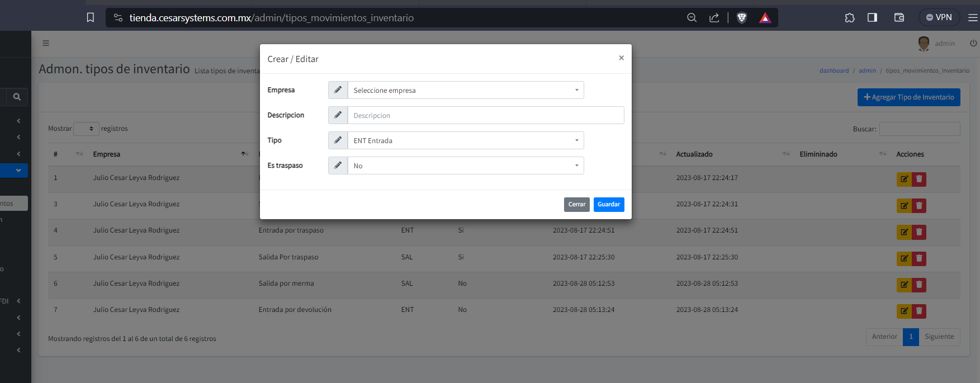Viewport: 980px width, 383px height.
Task: Expand the Tipo dropdown showing ENT Entrada
Action: [465, 140]
